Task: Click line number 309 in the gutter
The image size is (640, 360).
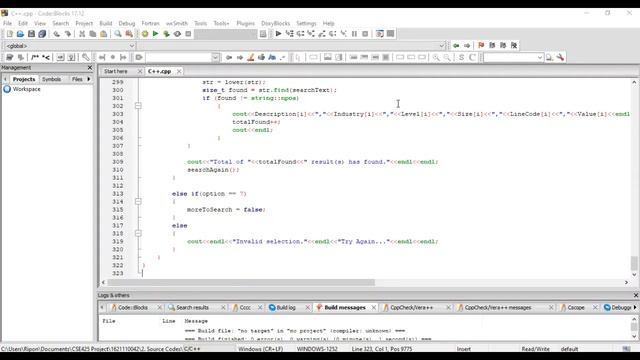Action: click(x=118, y=162)
